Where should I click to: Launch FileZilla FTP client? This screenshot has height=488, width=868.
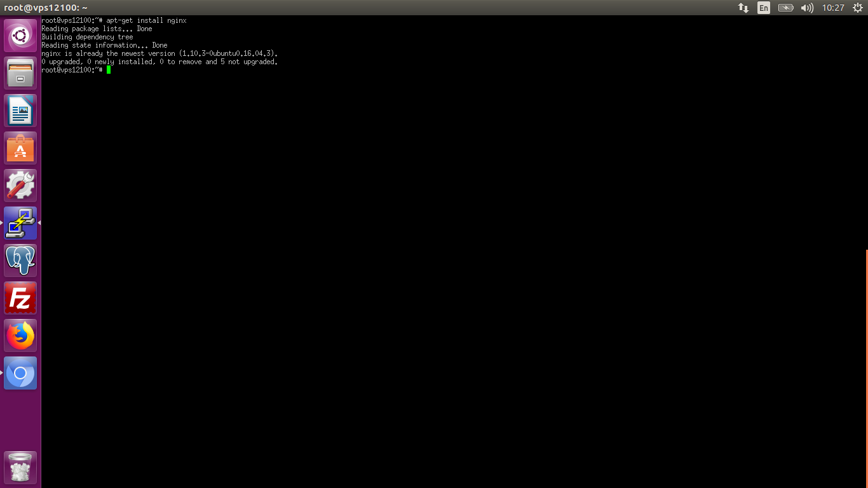20,298
